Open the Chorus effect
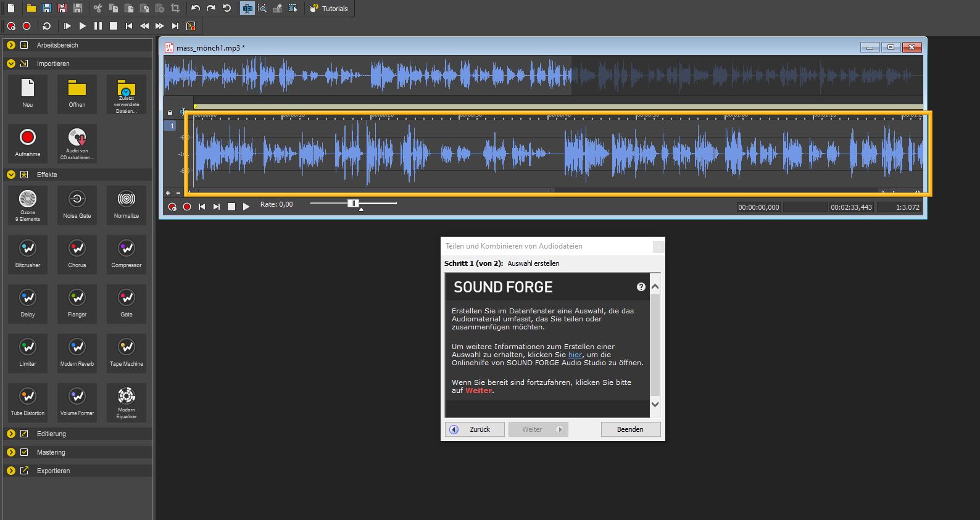This screenshot has height=520, width=980. pyautogui.click(x=77, y=255)
